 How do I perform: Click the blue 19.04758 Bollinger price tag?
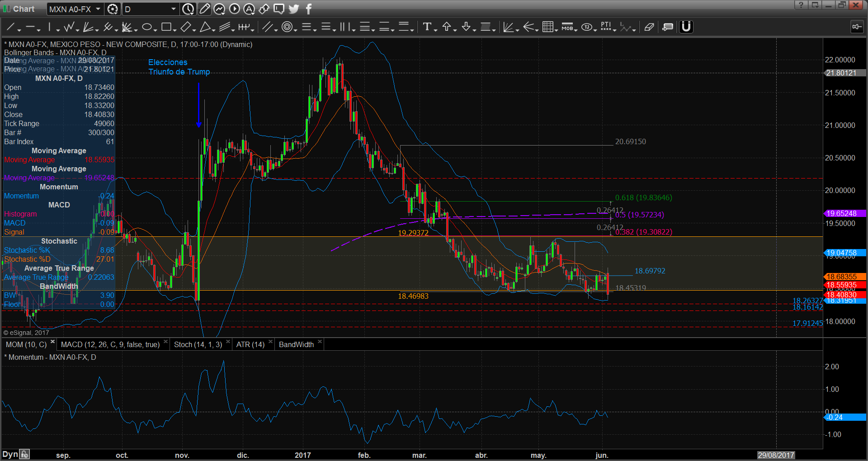845,253
